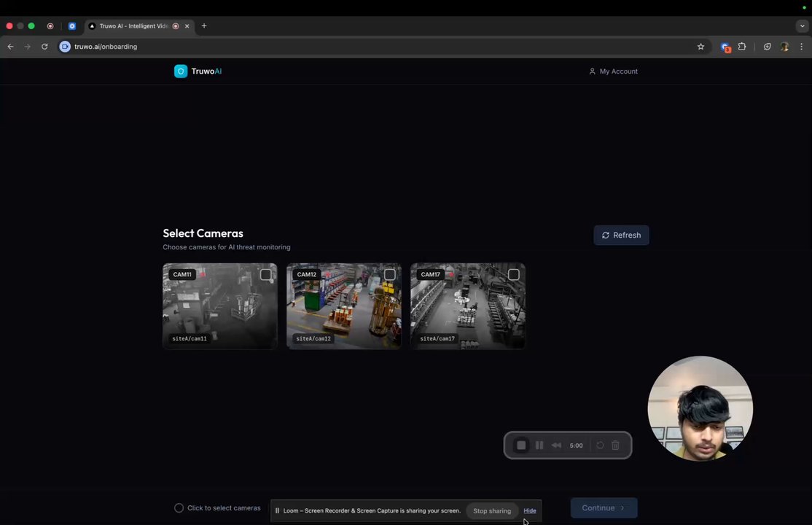Click the address bar URL
The height and width of the screenshot is (525, 812).
pos(106,47)
